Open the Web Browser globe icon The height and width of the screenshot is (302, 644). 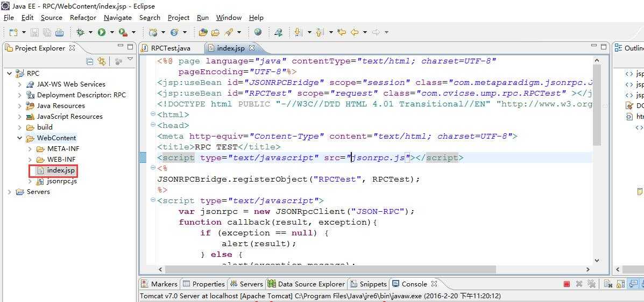[x=258, y=32]
